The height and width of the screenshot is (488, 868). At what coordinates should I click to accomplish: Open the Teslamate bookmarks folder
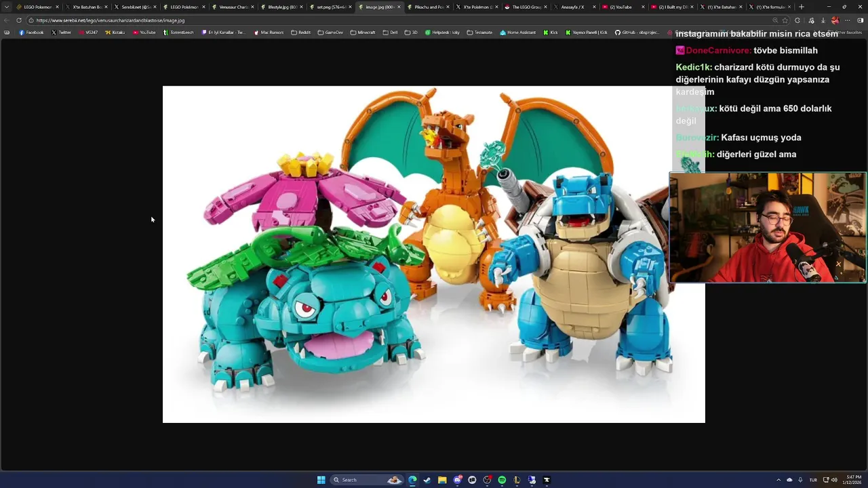(479, 33)
